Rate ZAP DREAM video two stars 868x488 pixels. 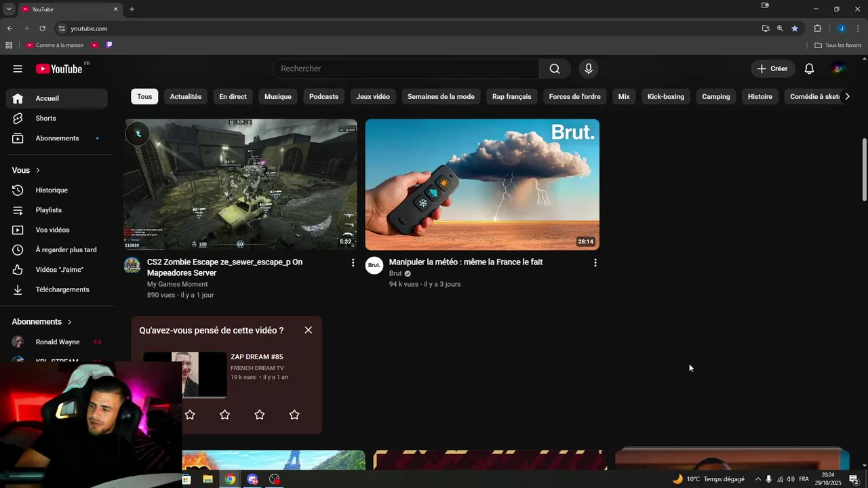pyautogui.click(x=190, y=414)
